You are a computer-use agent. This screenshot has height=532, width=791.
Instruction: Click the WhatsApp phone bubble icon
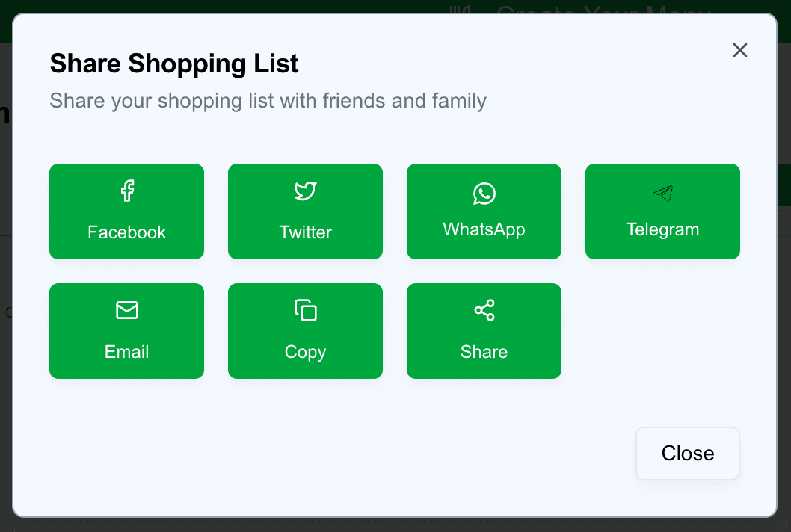click(484, 194)
